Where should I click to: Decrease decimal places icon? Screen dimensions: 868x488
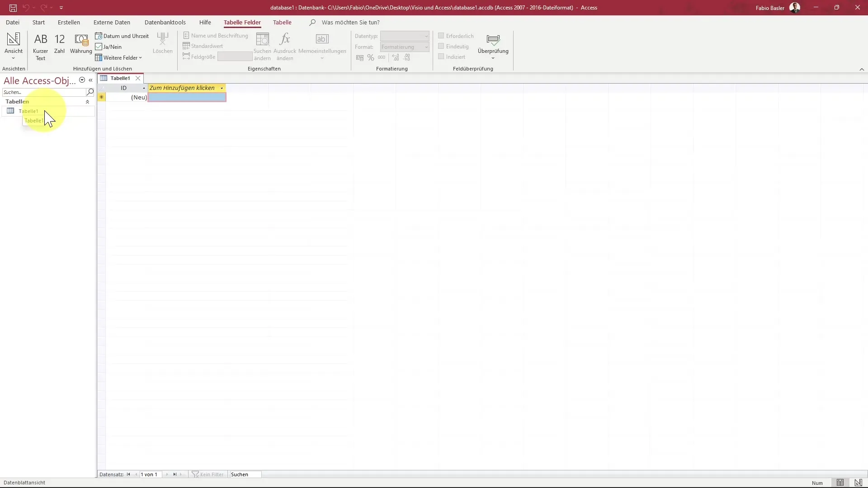click(x=407, y=57)
